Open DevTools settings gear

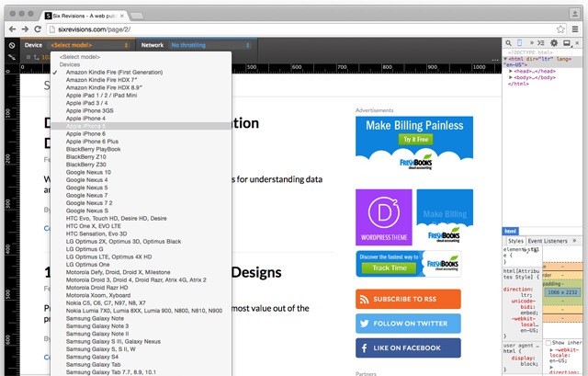coord(554,43)
